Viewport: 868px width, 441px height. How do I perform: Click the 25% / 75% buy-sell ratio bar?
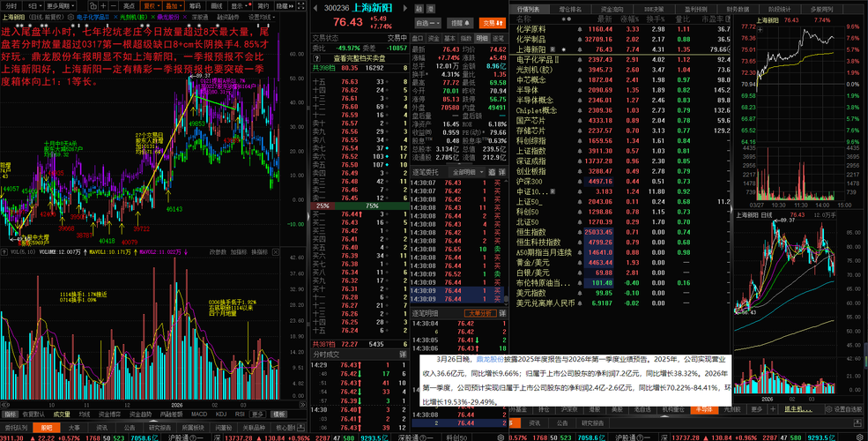360,206
